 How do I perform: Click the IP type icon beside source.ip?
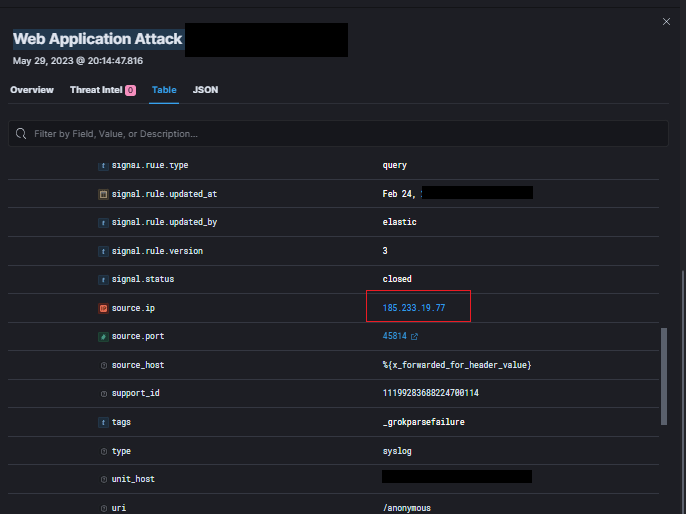pos(103,308)
